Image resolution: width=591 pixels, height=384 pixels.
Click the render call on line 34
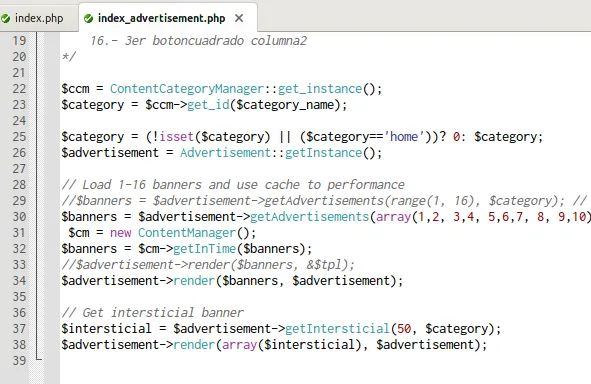point(194,281)
